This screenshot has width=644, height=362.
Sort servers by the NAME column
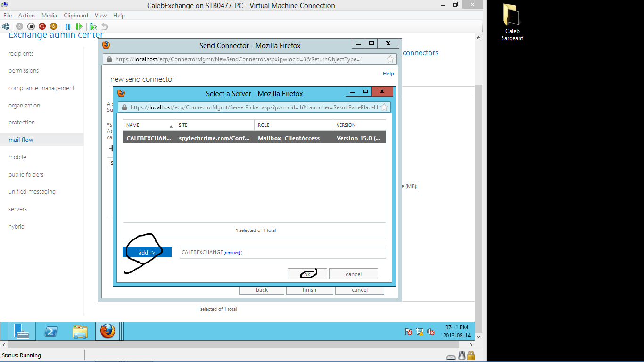[x=149, y=125]
